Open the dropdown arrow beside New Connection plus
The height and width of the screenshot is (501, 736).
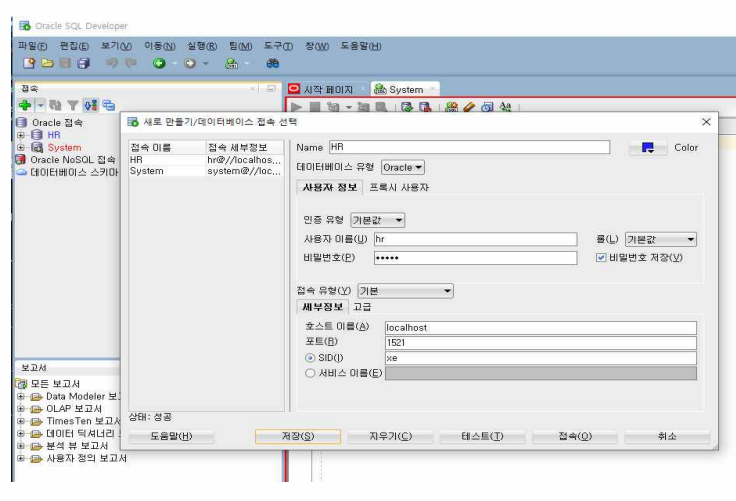tap(40, 105)
